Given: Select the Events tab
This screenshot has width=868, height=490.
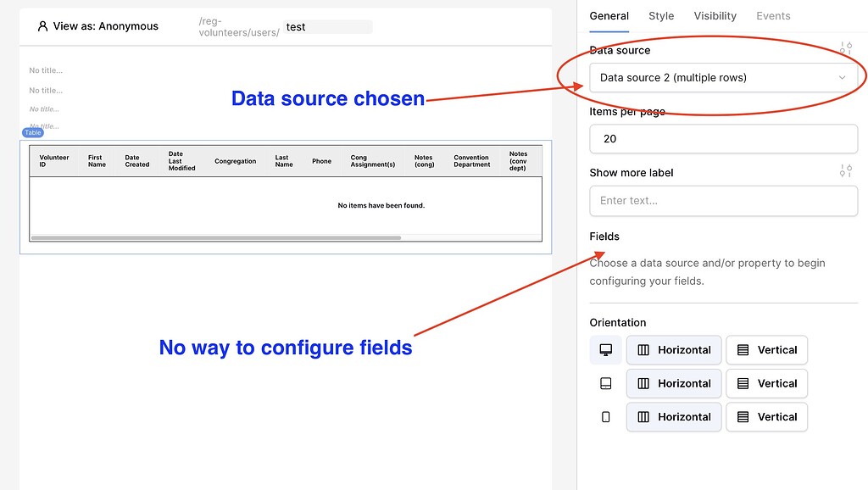Looking at the screenshot, I should (773, 15).
